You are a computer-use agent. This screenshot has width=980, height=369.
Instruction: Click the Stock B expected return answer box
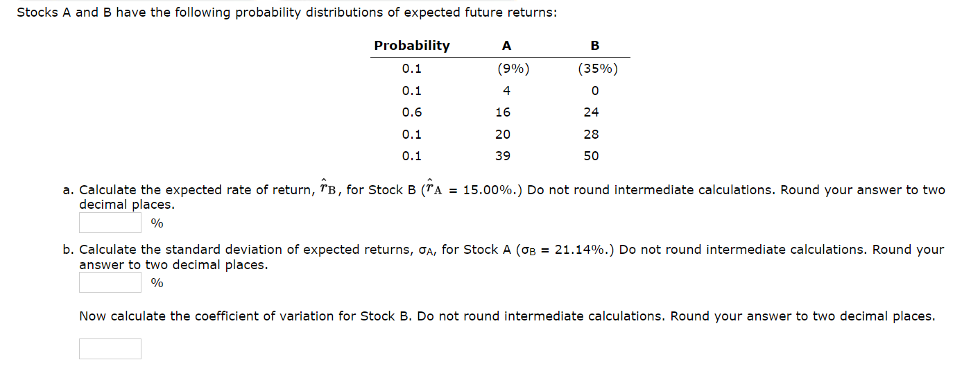point(110,223)
